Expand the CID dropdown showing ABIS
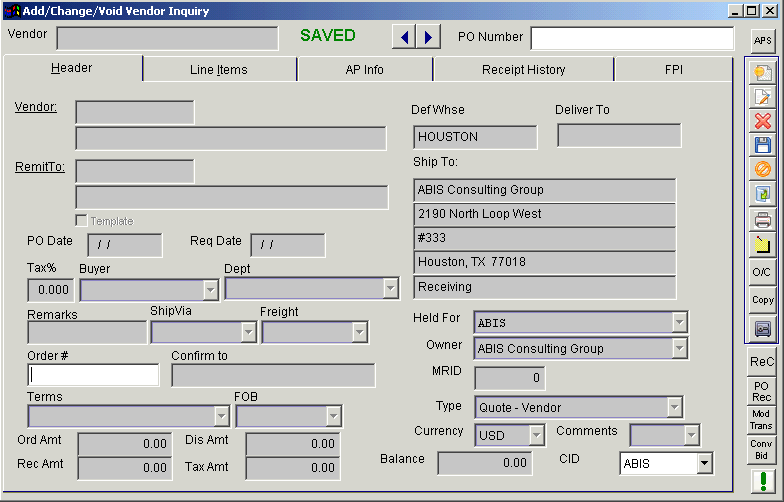This screenshot has width=784, height=502. pyautogui.click(x=705, y=463)
